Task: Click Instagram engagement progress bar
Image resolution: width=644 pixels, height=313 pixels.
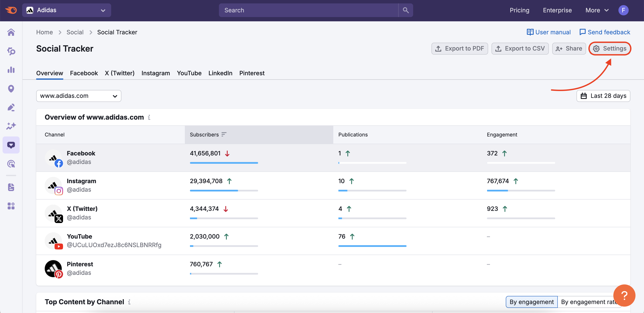Action: pyautogui.click(x=521, y=191)
